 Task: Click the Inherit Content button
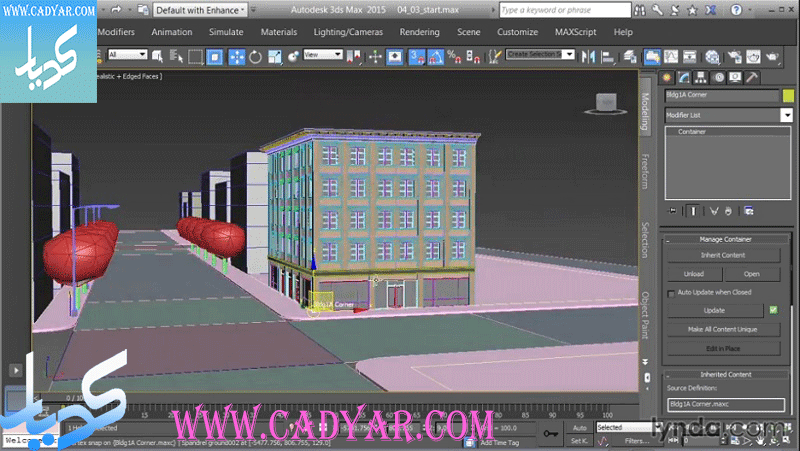click(x=722, y=255)
